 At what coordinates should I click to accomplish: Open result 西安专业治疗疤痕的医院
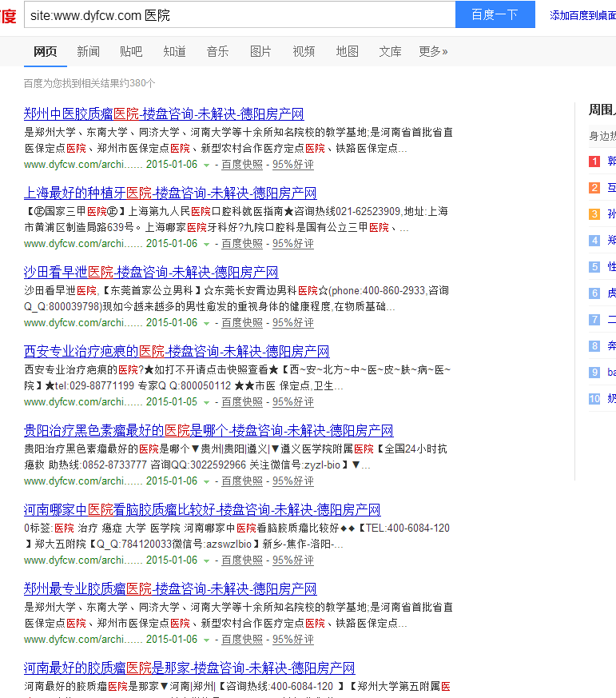(177, 351)
